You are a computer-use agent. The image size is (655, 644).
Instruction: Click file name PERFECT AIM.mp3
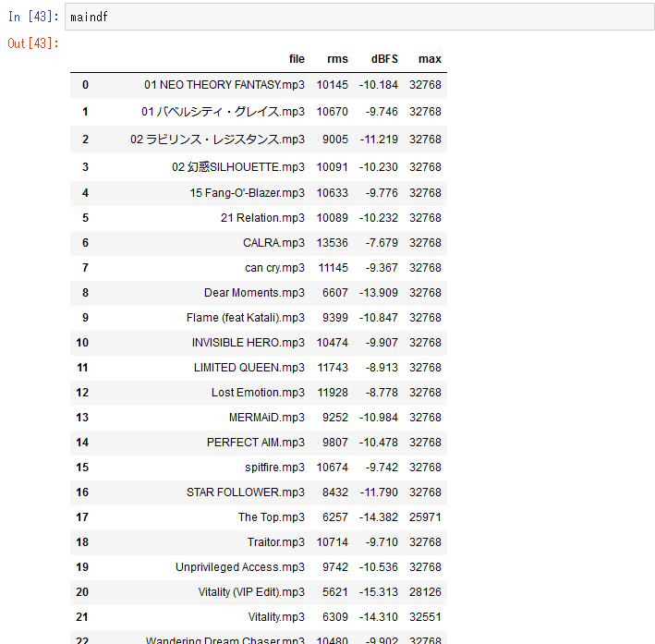click(x=256, y=443)
